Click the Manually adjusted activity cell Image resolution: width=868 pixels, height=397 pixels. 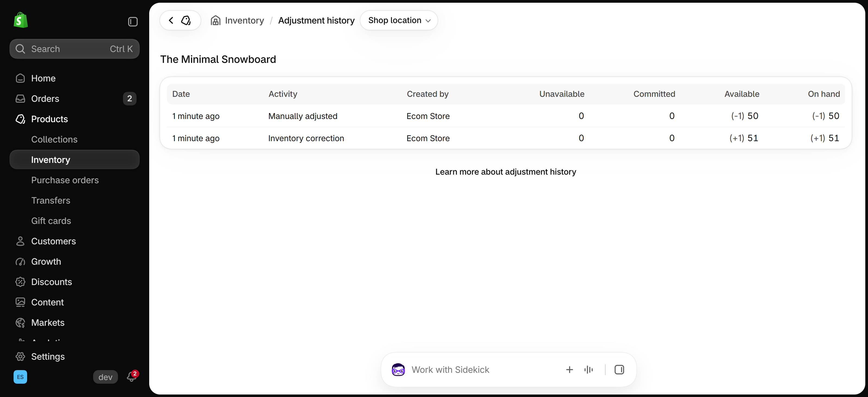303,116
